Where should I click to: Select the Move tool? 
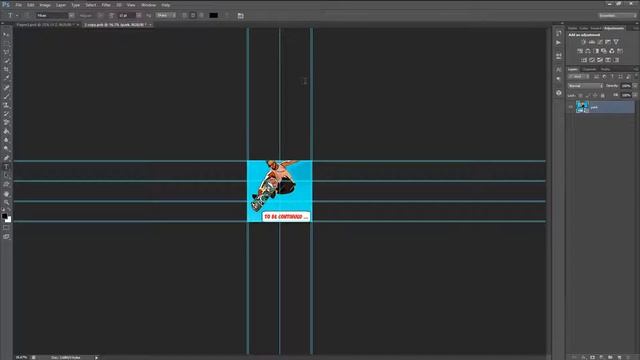coord(6,34)
